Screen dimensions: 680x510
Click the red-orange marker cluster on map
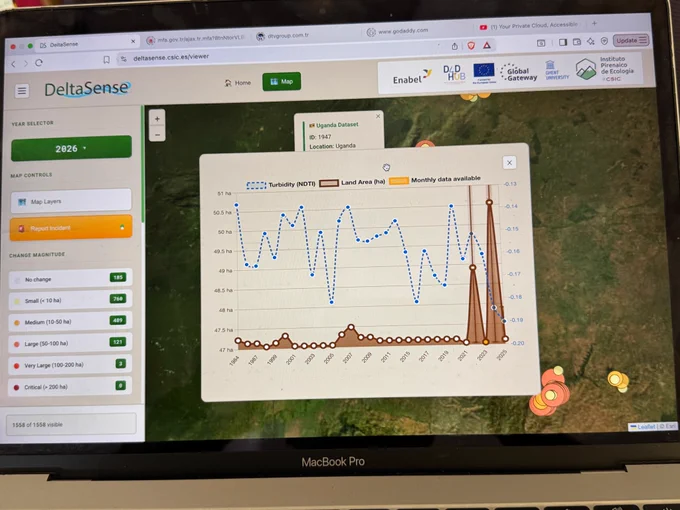pos(549,392)
